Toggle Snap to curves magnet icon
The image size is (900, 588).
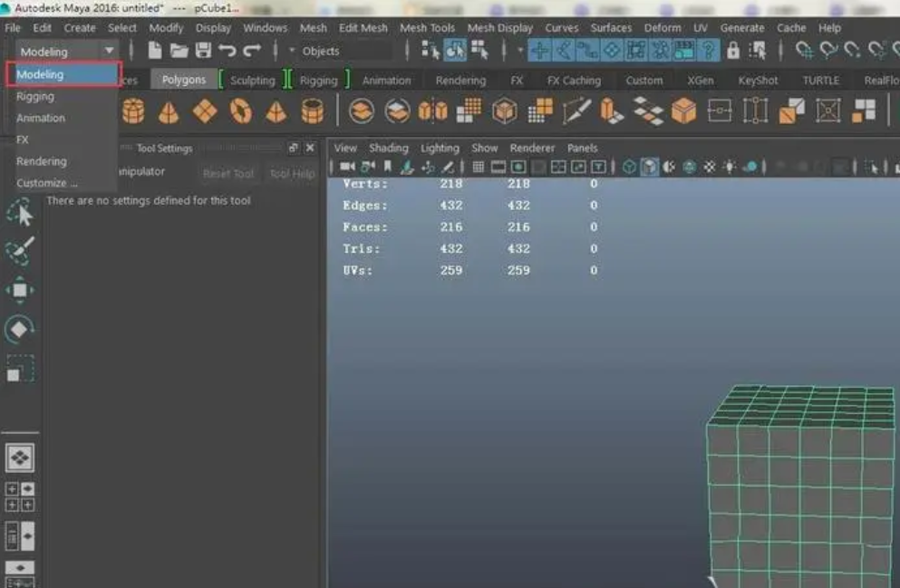[828, 51]
